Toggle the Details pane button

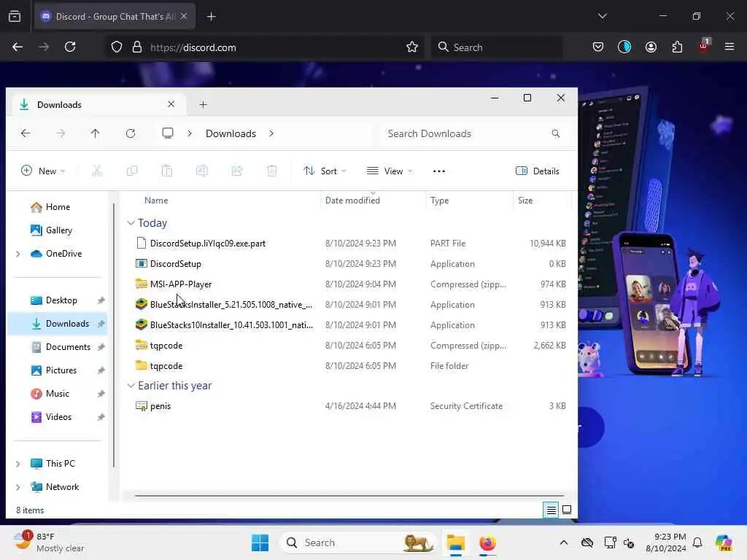[x=538, y=171]
